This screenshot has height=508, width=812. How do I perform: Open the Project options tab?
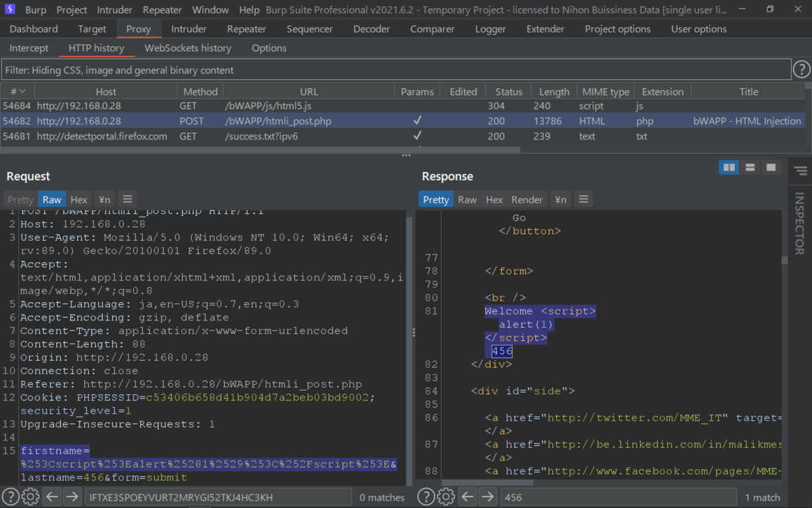coord(618,29)
